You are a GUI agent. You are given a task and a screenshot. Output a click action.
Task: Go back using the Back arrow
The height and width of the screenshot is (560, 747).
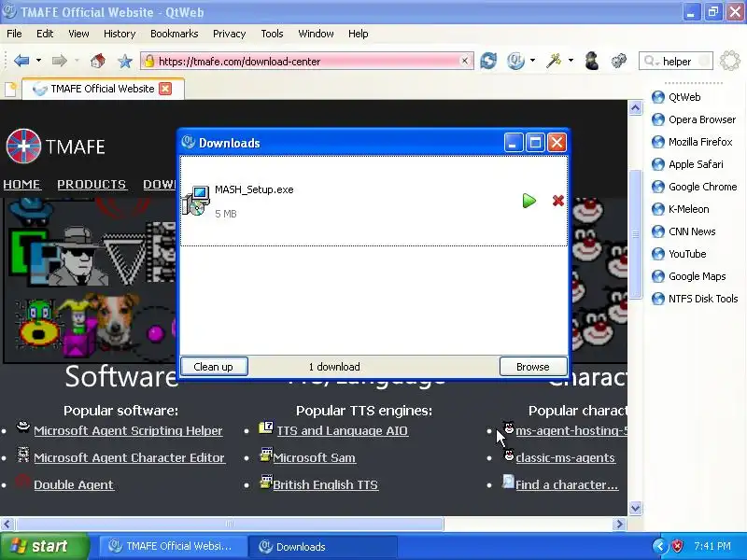(x=21, y=61)
